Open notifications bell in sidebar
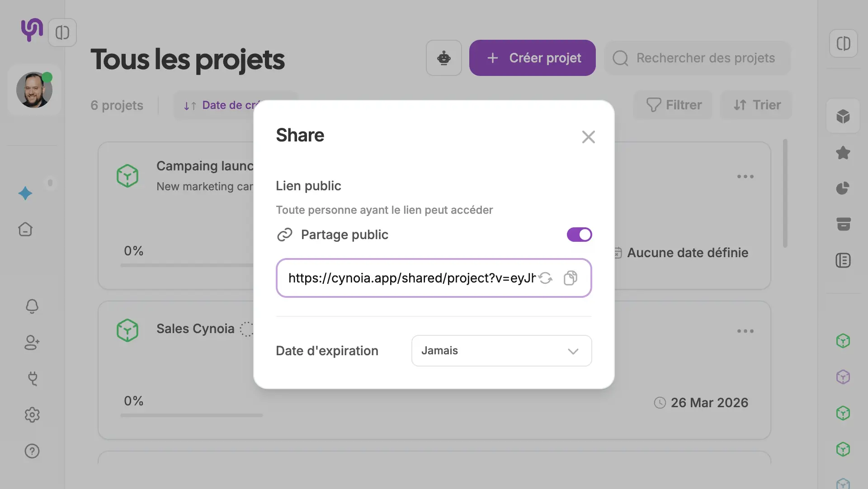 (32, 306)
